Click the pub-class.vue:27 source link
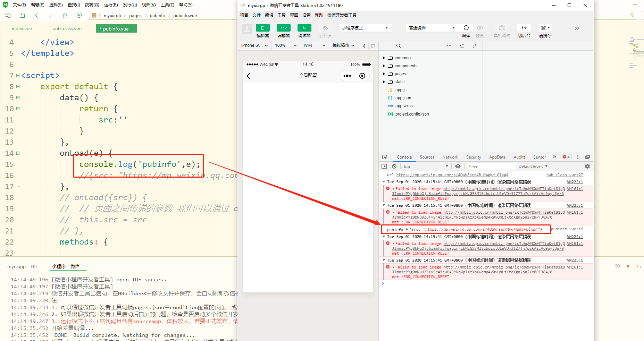 point(564,175)
